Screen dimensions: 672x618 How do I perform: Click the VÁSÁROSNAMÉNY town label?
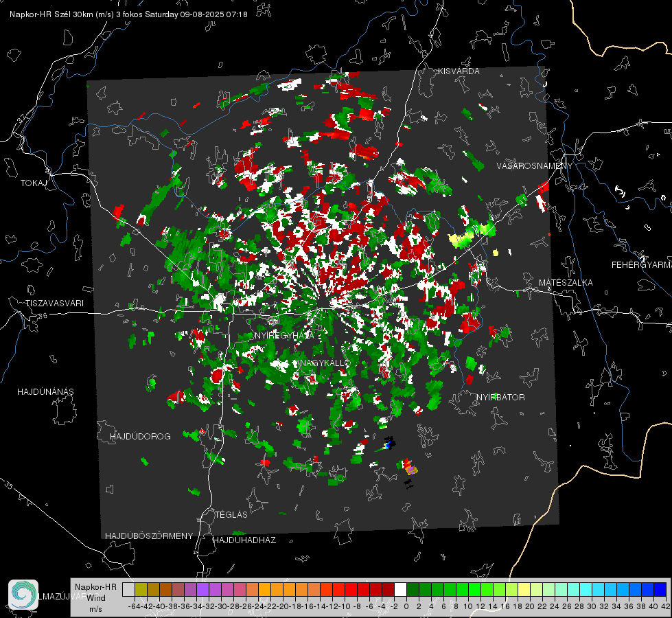(535, 166)
